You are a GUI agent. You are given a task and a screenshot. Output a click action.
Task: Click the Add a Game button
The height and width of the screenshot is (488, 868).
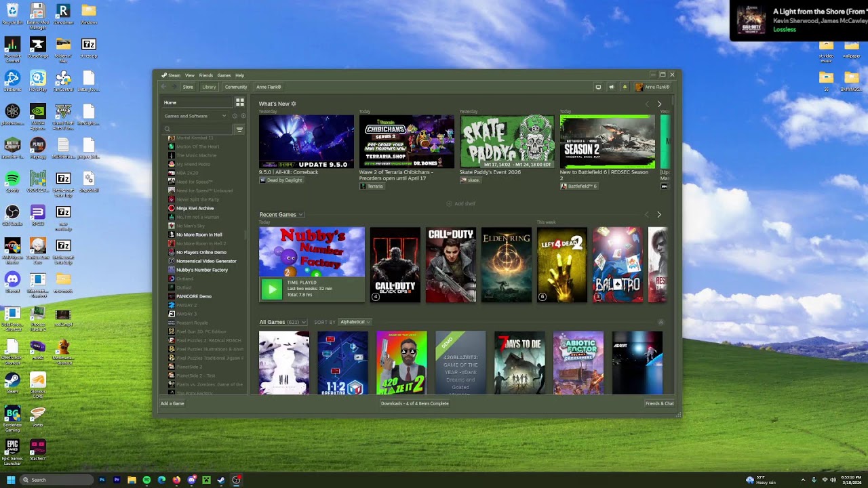click(x=172, y=403)
